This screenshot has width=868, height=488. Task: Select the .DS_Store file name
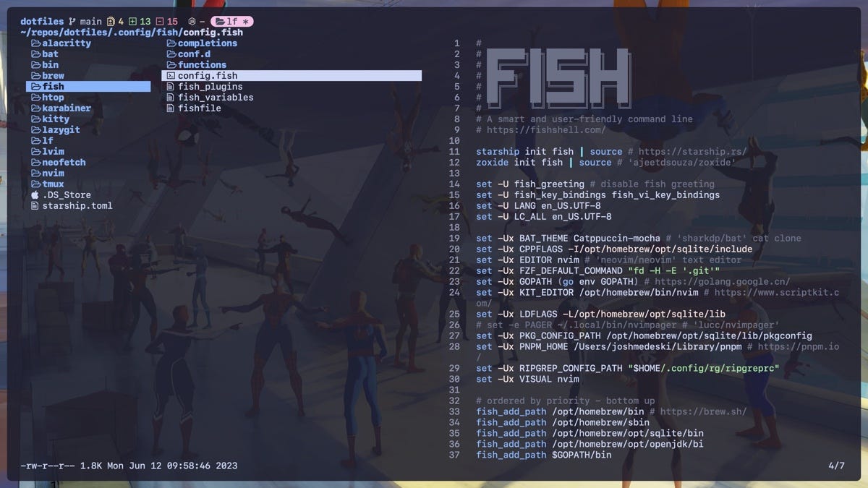pyautogui.click(x=67, y=195)
